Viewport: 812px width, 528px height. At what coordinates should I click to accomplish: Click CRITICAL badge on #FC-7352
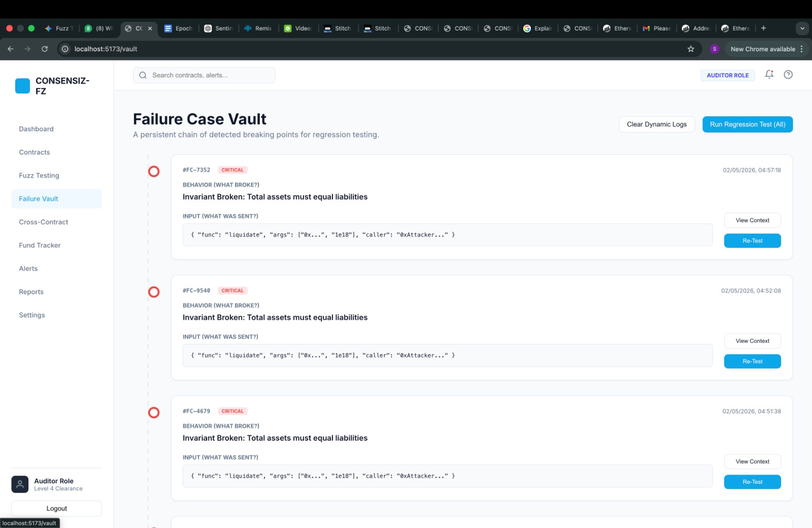pyautogui.click(x=232, y=170)
